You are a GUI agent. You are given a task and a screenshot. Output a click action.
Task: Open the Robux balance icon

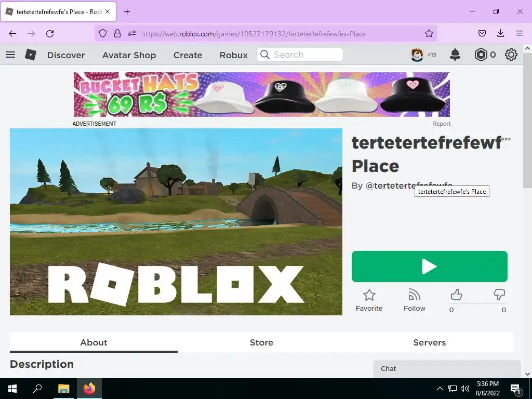[481, 55]
